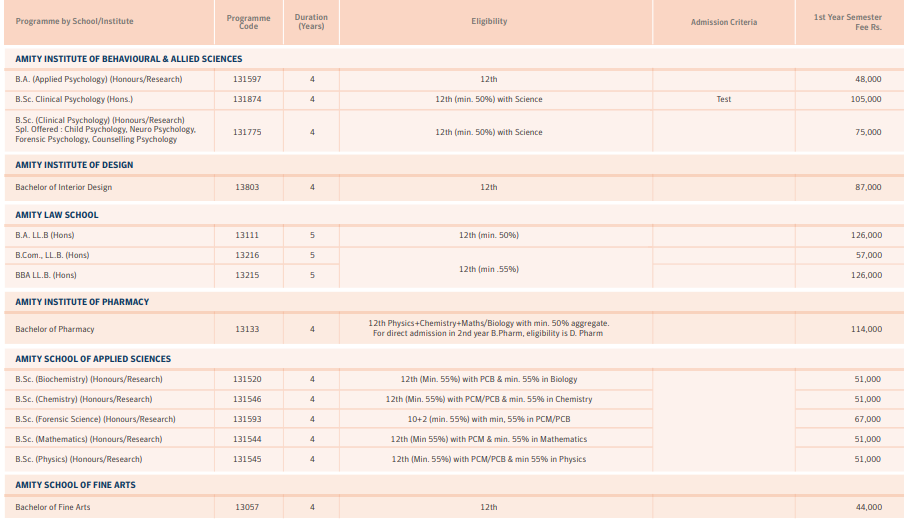Select 'Amity School of Fine Arts' heading
Viewport: 906px width, 523px height.
pyautogui.click(x=76, y=485)
